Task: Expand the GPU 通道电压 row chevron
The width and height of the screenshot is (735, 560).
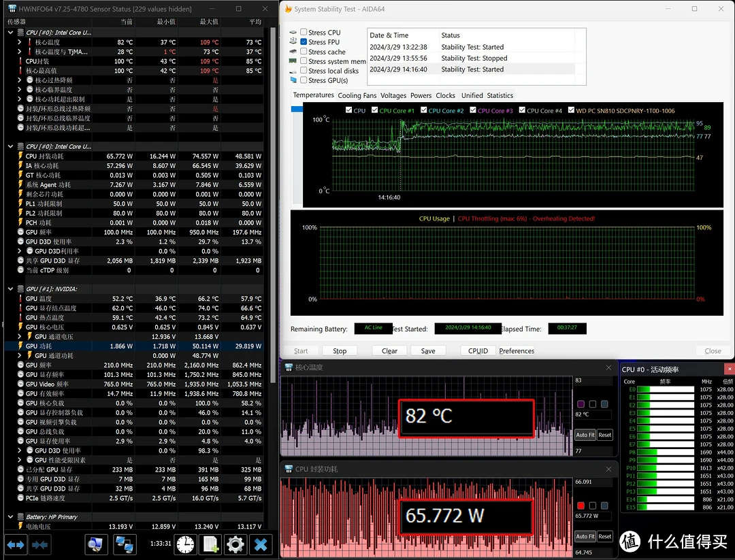Action: 20,336
